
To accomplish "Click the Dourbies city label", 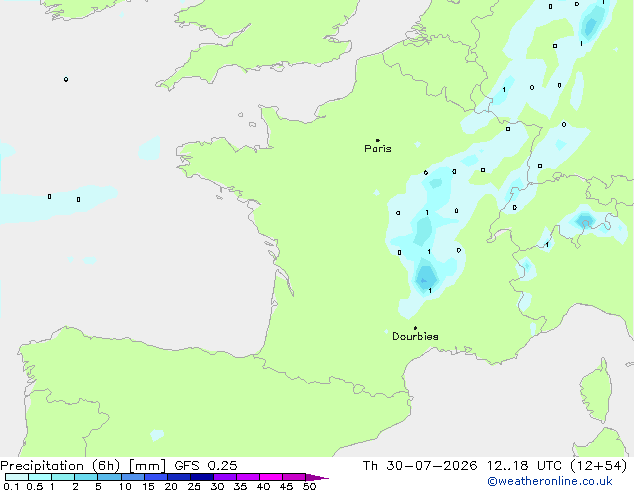I will tap(415, 336).
